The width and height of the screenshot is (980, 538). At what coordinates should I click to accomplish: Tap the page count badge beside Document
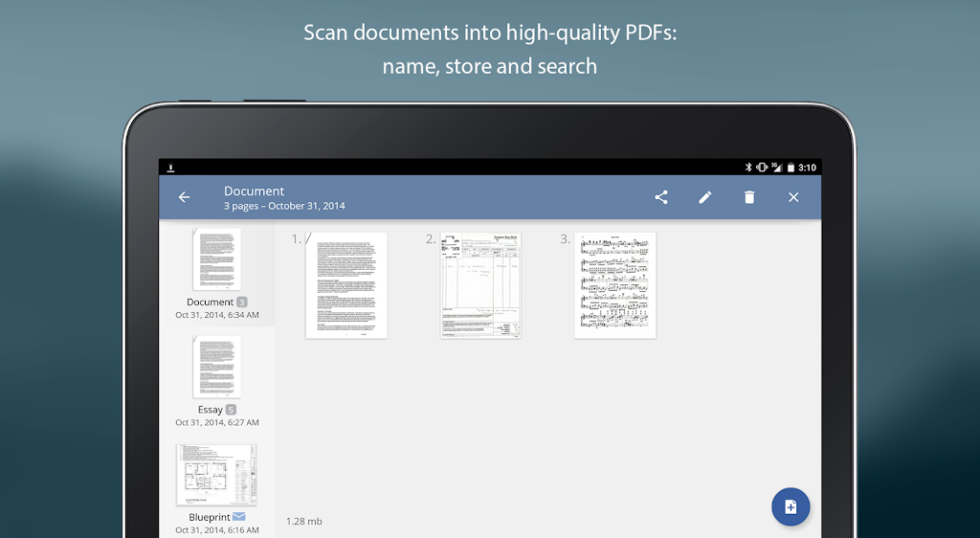pyautogui.click(x=242, y=303)
